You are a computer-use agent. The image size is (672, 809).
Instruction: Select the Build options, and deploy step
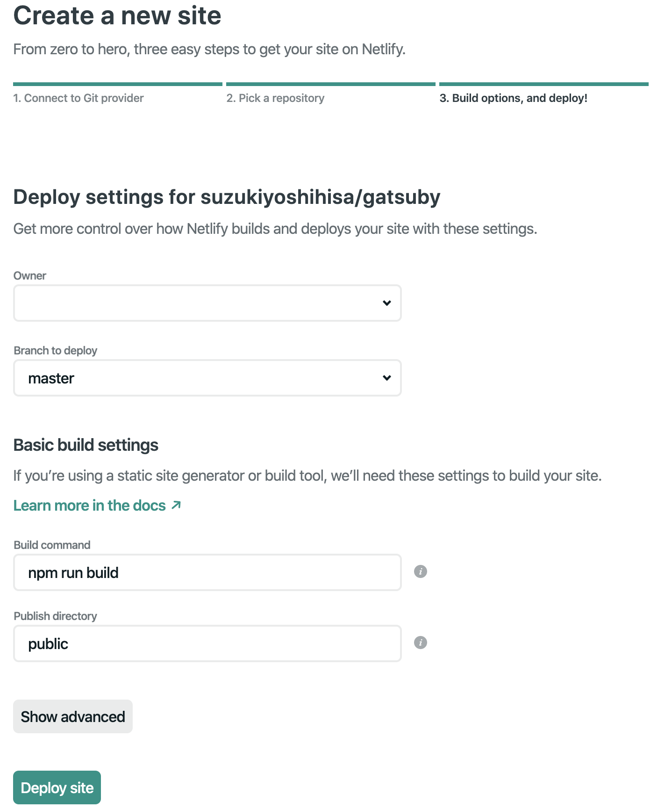pos(513,98)
